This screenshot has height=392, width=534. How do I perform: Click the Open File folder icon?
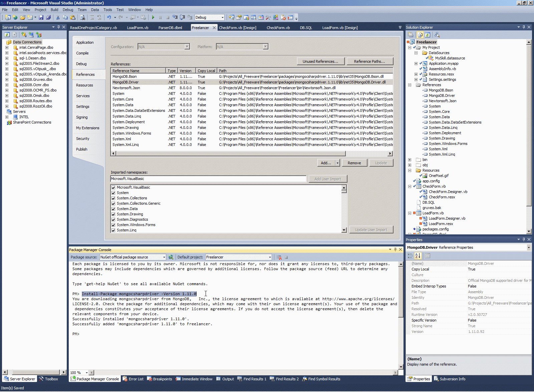[22, 17]
